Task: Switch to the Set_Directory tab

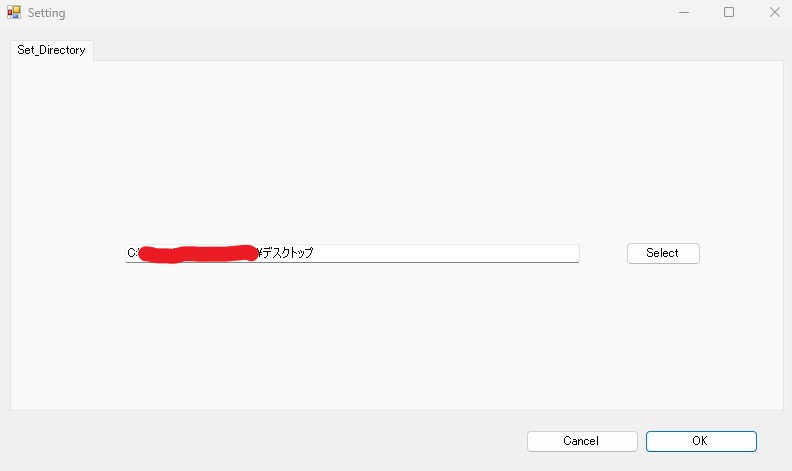Action: click(x=52, y=50)
